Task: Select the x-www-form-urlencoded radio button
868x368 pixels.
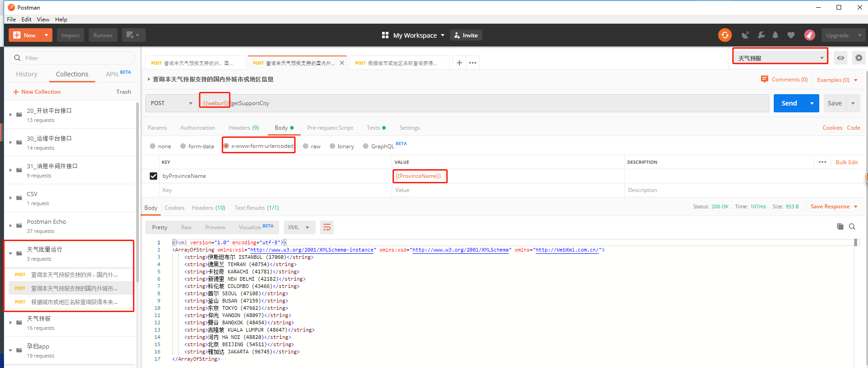Action: (x=226, y=146)
